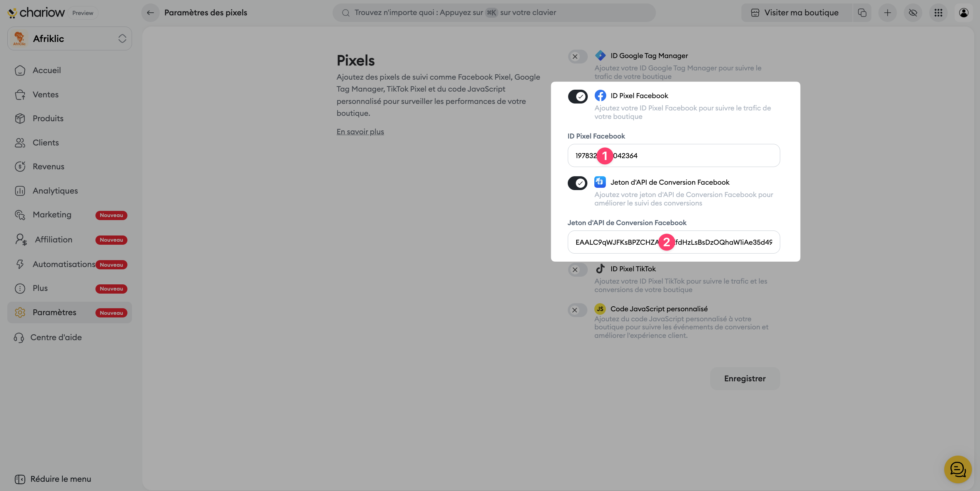Go to Produits in the sidebar

tap(48, 119)
